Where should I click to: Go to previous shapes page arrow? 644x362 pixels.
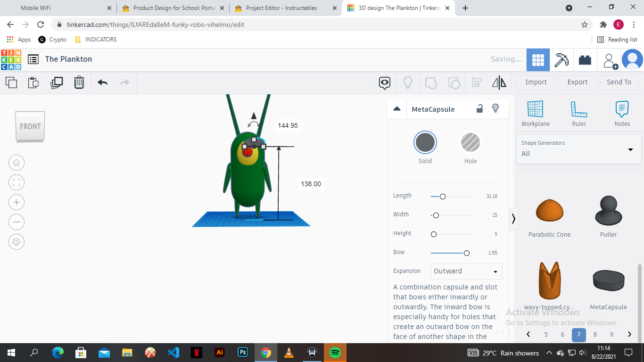(528, 335)
